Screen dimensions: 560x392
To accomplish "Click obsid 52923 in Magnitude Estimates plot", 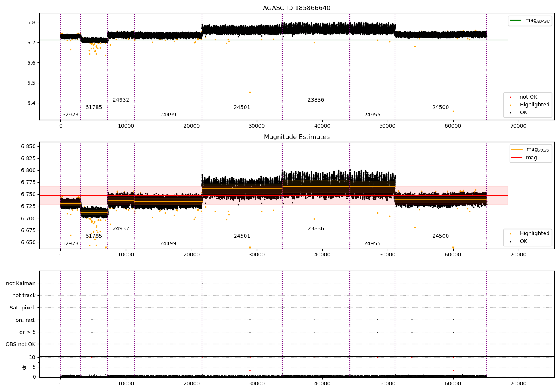I will [70, 243].
